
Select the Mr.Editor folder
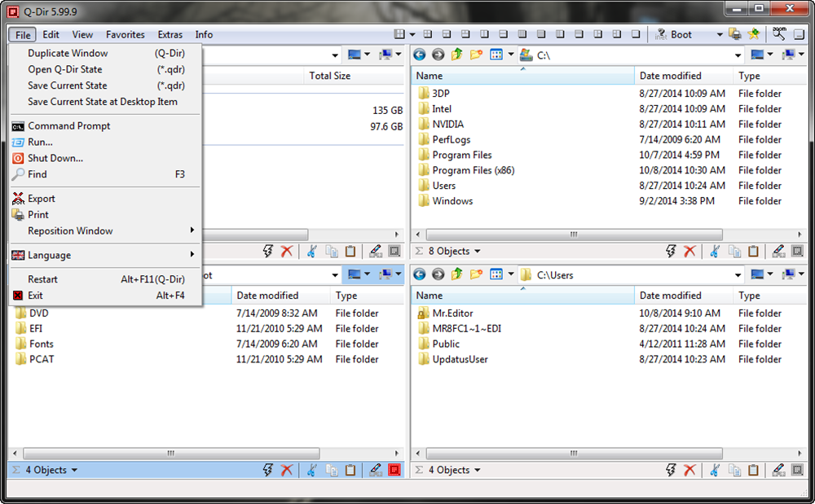point(452,313)
